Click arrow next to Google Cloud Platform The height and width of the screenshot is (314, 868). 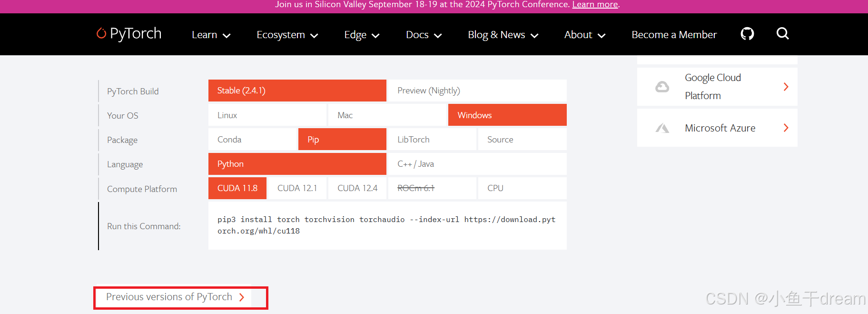(786, 87)
